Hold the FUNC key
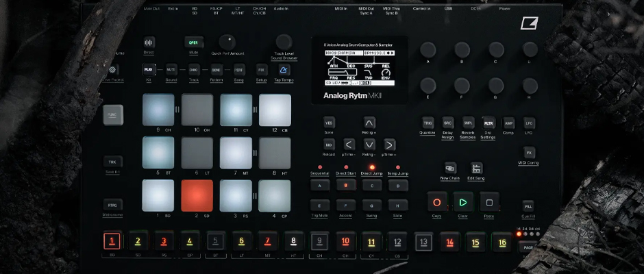 (x=113, y=114)
